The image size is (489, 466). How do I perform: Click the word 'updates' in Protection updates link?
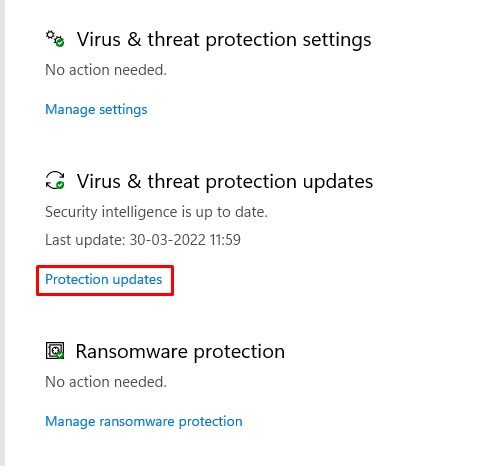click(137, 280)
